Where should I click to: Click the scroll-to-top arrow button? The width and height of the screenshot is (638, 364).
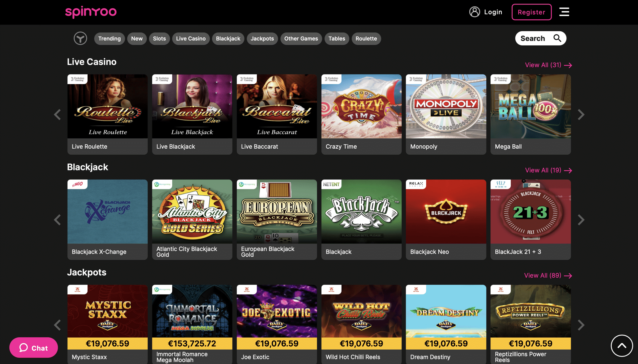coord(622,346)
